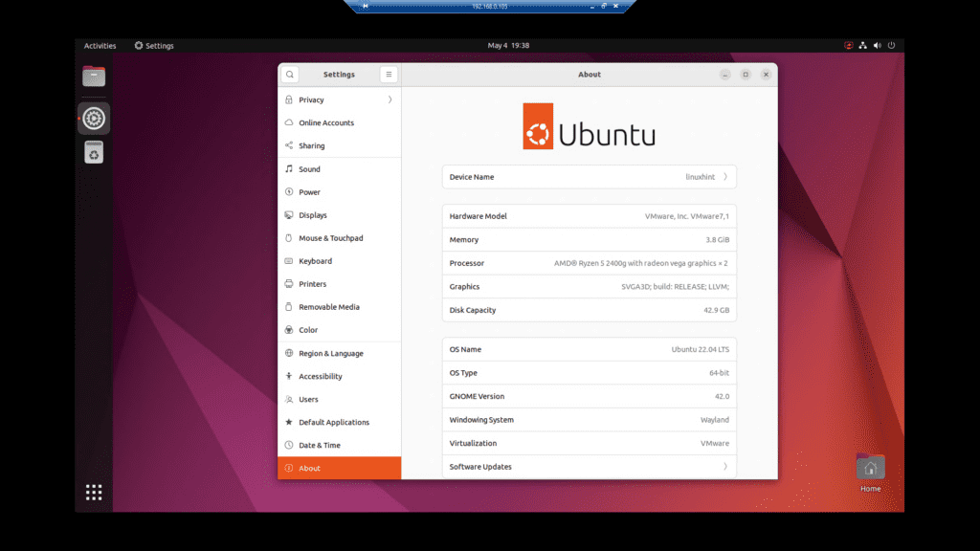Open the Activities overview
Viewport: 980px width, 551px height.
(x=100, y=45)
